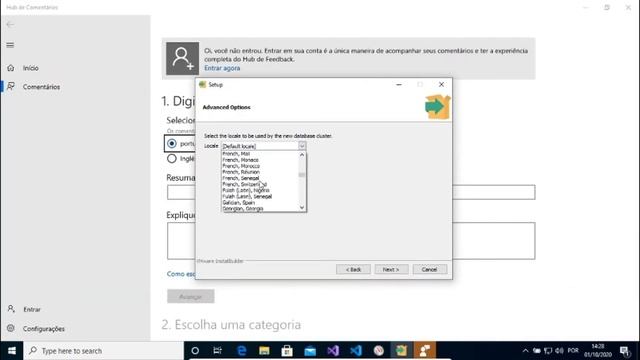The width and height of the screenshot is (640, 360).
Task: Choose 'French, Monaco' from locale list
Action: tap(240, 160)
